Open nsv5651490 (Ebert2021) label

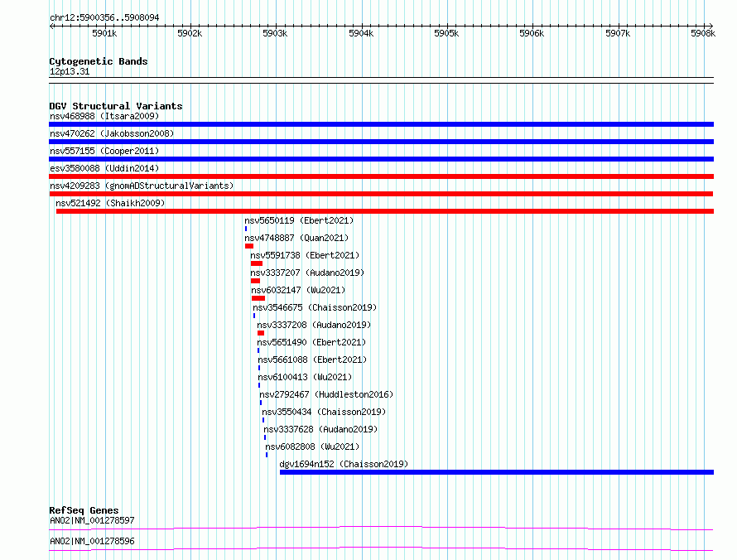tap(311, 342)
